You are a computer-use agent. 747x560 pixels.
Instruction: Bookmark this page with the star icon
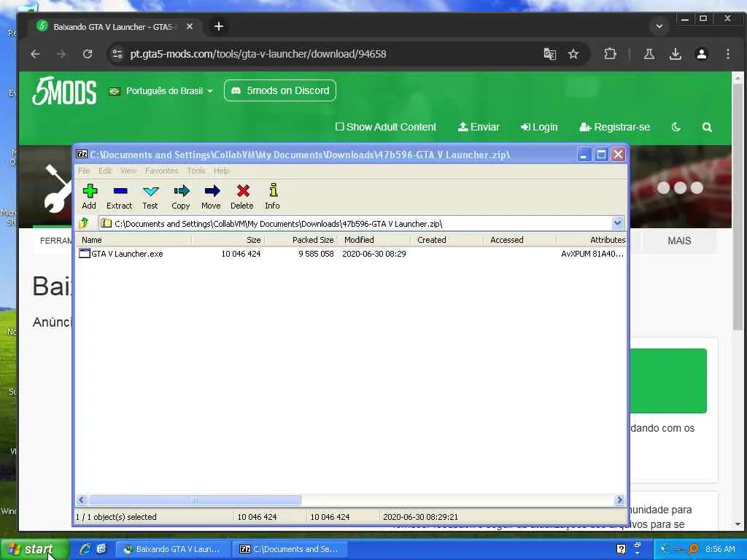click(x=573, y=54)
